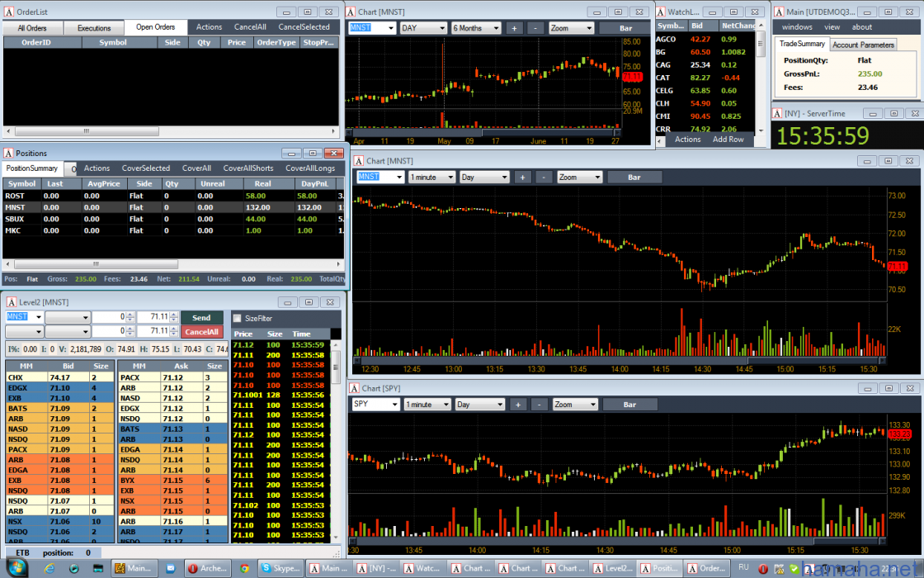This screenshot has height=578, width=924.
Task: Click the plus button on the daily MNST chart
Action: [x=513, y=28]
